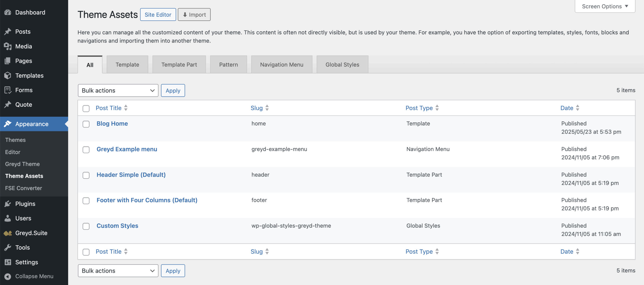
Task: Click the Greyd.Suite logo icon
Action: [8, 233]
